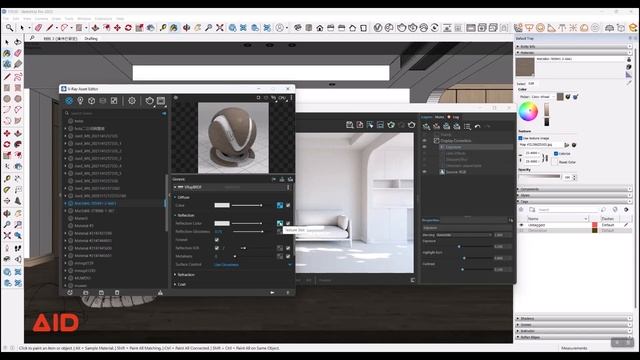Open Surface Control dropdown
This screenshot has height=360, width=640.
click(253, 264)
